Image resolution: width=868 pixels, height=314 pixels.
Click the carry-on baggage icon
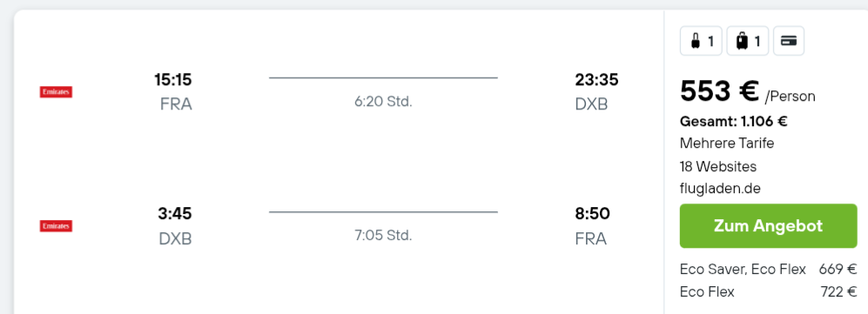pos(701,41)
